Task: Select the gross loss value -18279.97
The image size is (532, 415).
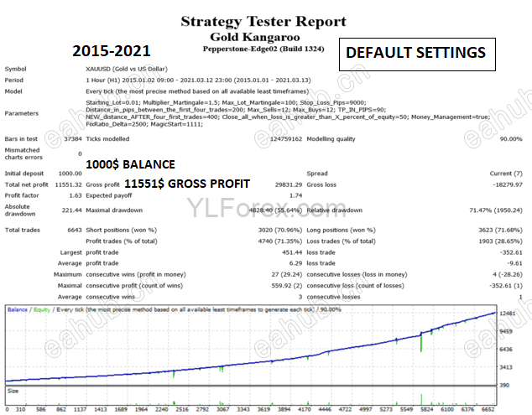Action: 508,184
